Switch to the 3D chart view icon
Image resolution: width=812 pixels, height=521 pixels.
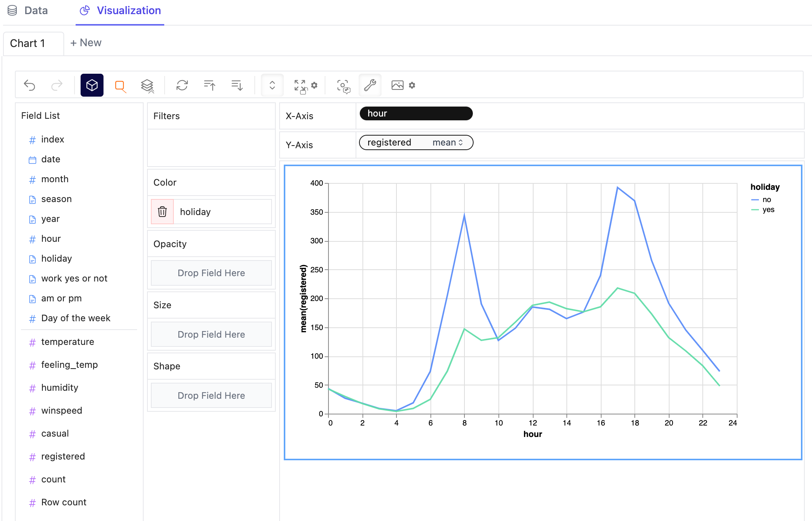point(92,85)
